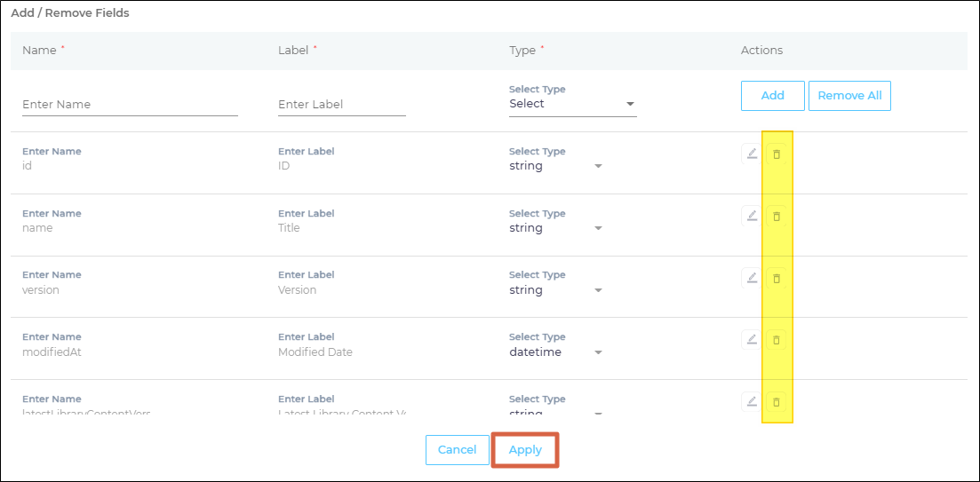Delete the modifiedAt field row

(x=777, y=340)
